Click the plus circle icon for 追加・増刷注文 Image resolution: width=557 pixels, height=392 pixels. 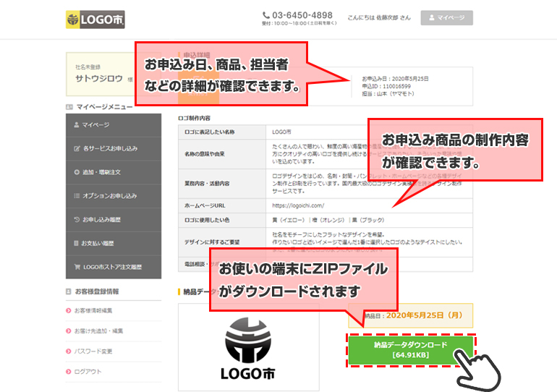[77, 172]
